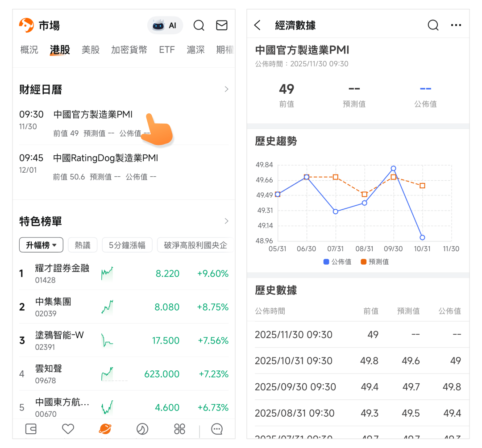Switch to the ETF tab
Viewport: 482px width, 448px height.
click(167, 50)
